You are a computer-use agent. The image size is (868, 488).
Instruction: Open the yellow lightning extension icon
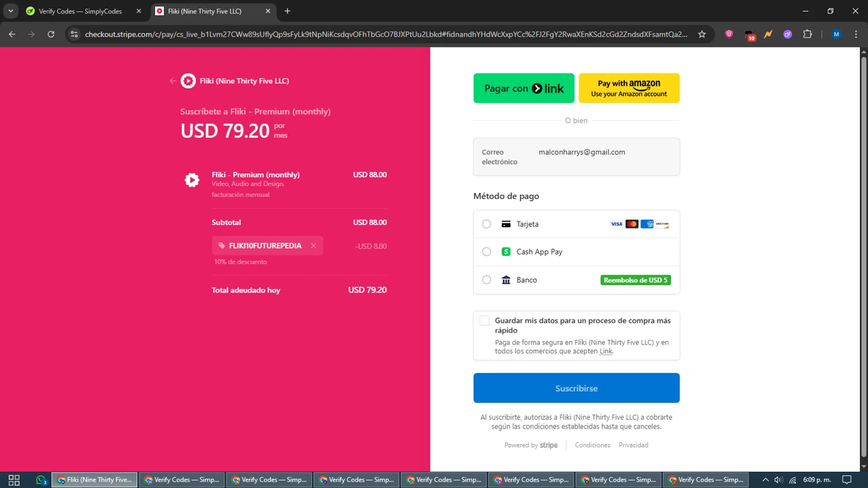[x=768, y=34]
